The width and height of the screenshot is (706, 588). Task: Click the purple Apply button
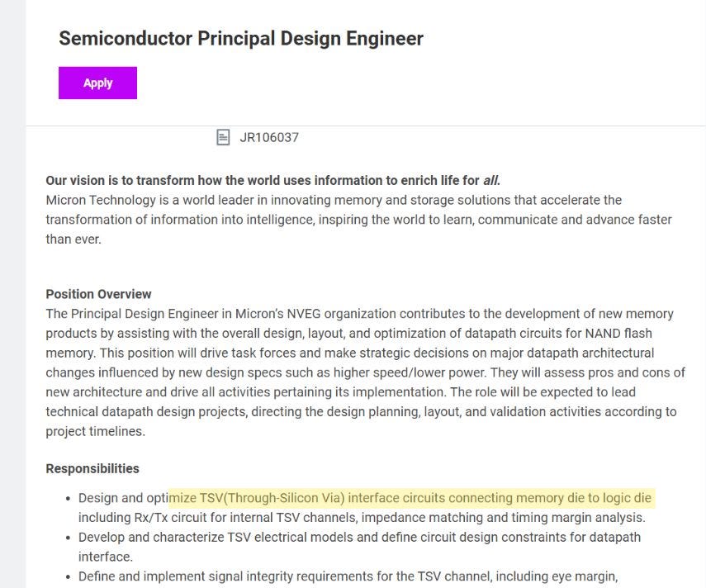pyautogui.click(x=97, y=83)
